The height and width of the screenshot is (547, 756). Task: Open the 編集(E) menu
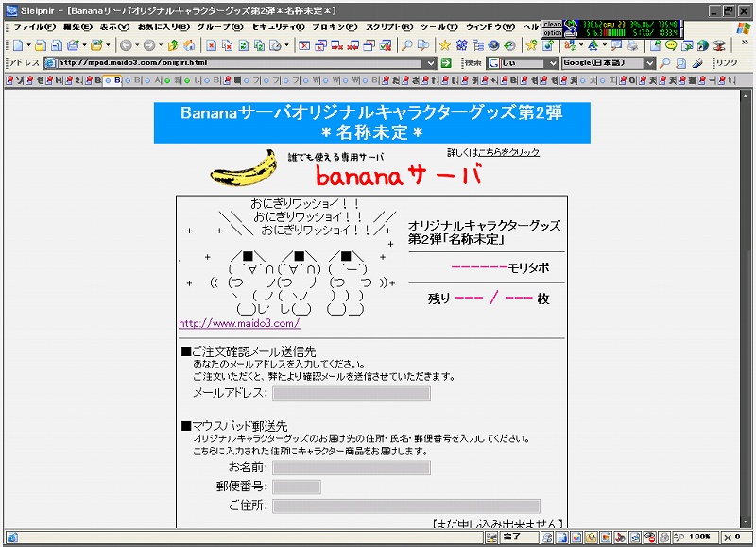pyautogui.click(x=78, y=27)
